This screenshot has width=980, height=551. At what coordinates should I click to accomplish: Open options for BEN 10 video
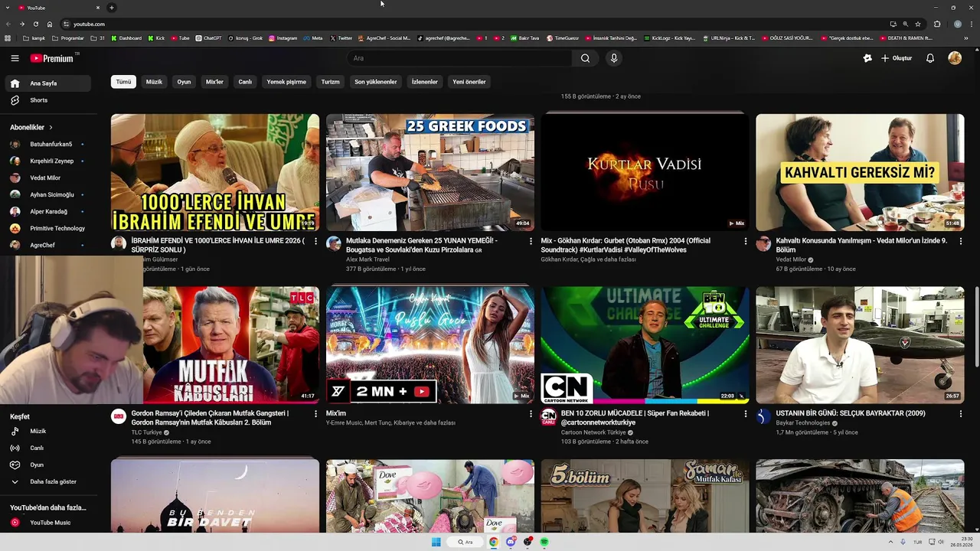(x=746, y=413)
